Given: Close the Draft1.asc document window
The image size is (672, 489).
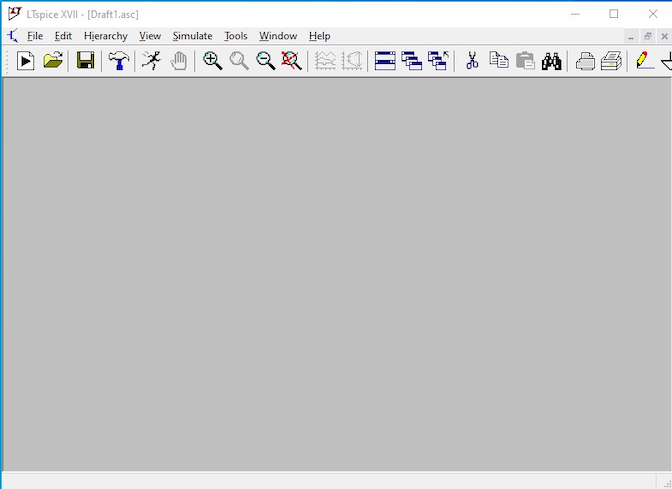Looking at the screenshot, I should 664,36.
